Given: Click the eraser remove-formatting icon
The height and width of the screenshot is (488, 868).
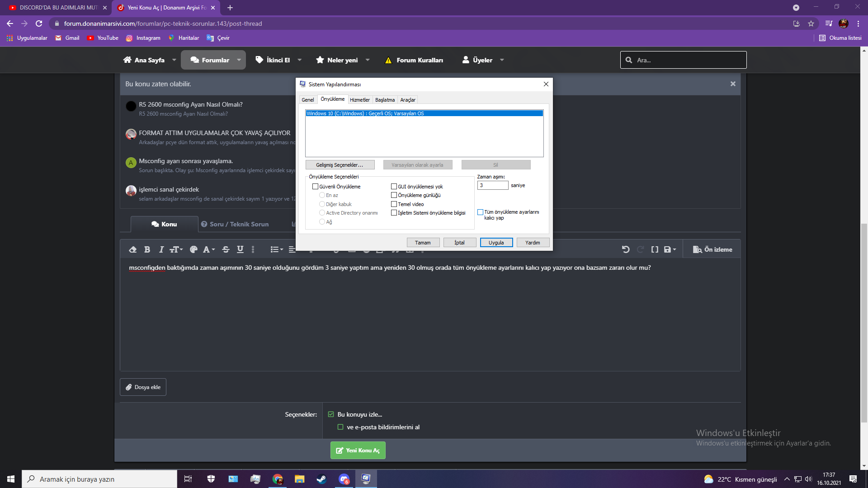Looking at the screenshot, I should pyautogui.click(x=132, y=249).
